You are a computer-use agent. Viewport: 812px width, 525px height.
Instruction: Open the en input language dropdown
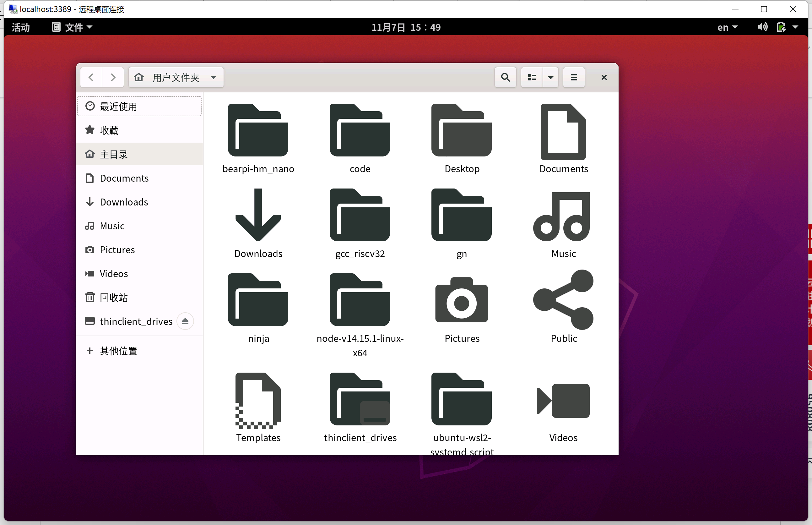[x=727, y=27]
